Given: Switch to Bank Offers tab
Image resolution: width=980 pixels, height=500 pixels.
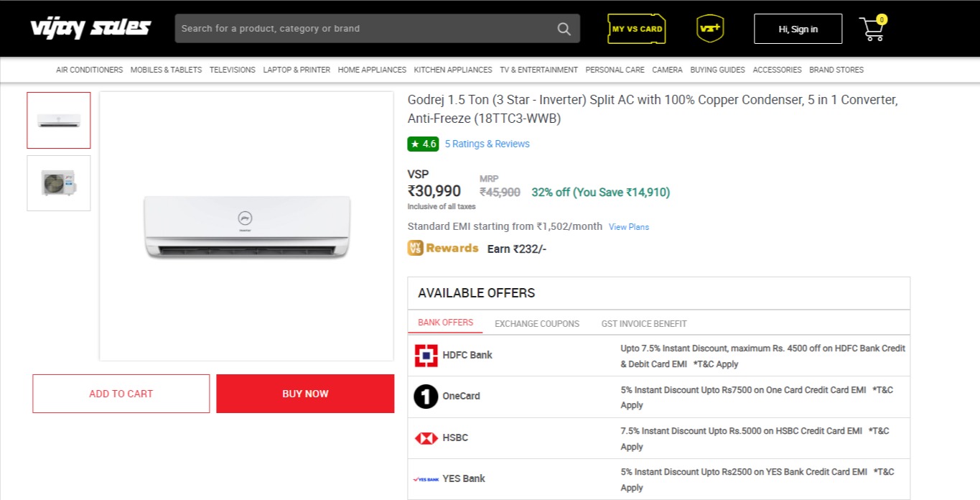Looking at the screenshot, I should (445, 323).
